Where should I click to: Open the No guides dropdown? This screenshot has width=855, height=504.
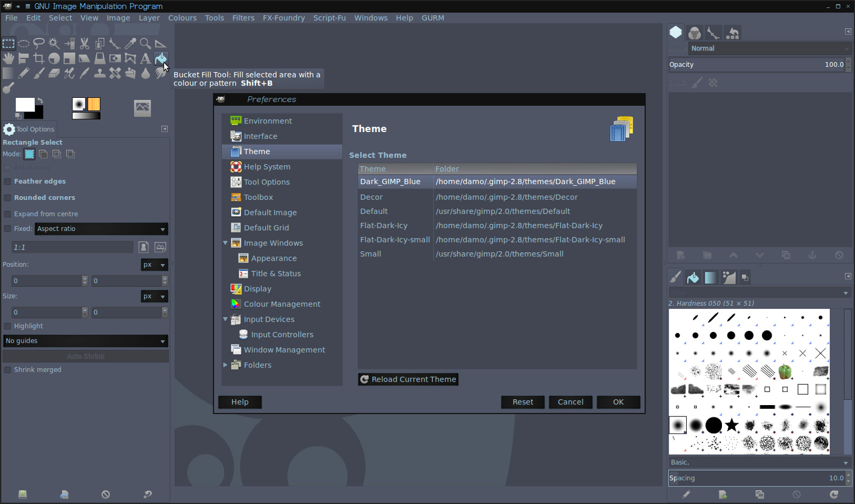pyautogui.click(x=85, y=341)
